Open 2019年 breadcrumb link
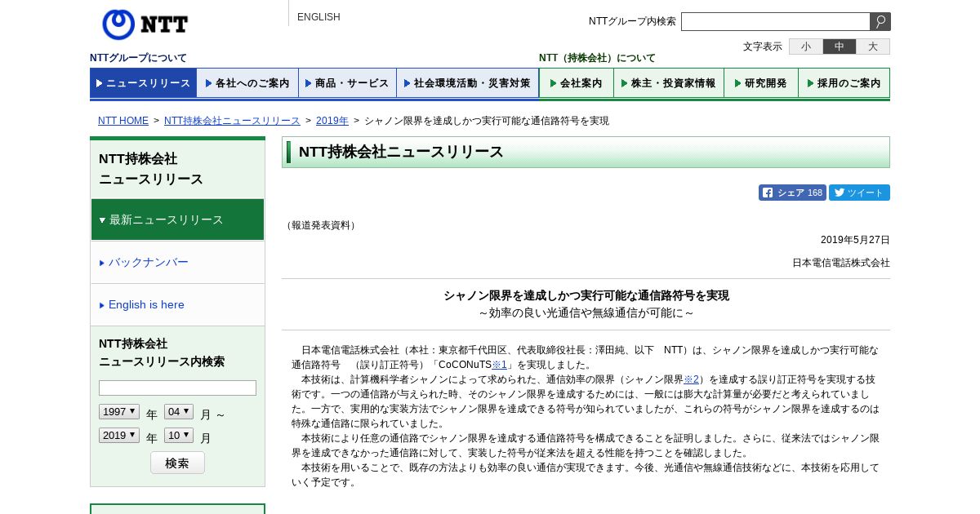 (332, 121)
